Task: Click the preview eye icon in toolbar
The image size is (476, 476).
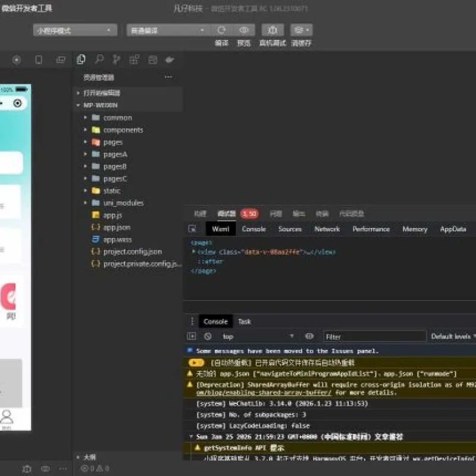Action: pos(244,30)
